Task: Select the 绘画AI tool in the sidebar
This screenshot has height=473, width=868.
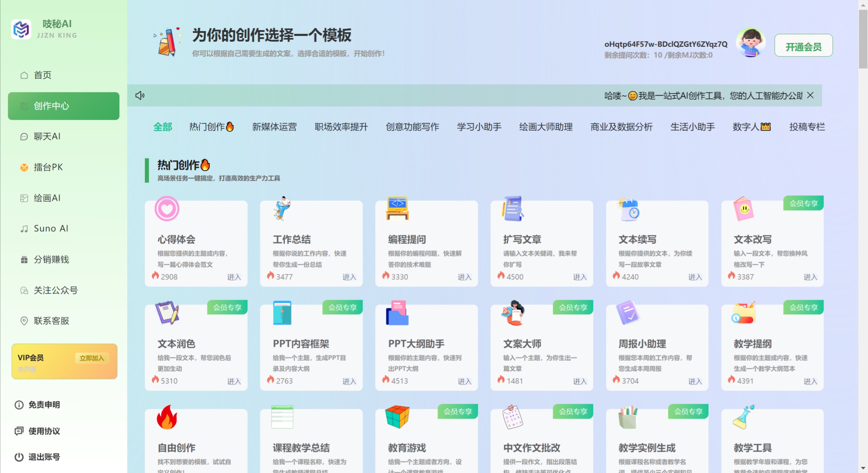Action: coord(47,198)
